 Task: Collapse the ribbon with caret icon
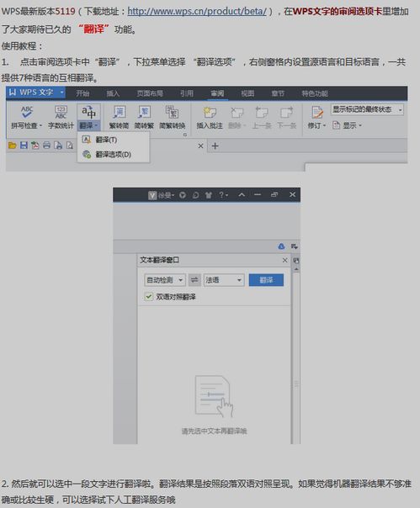click(x=242, y=195)
